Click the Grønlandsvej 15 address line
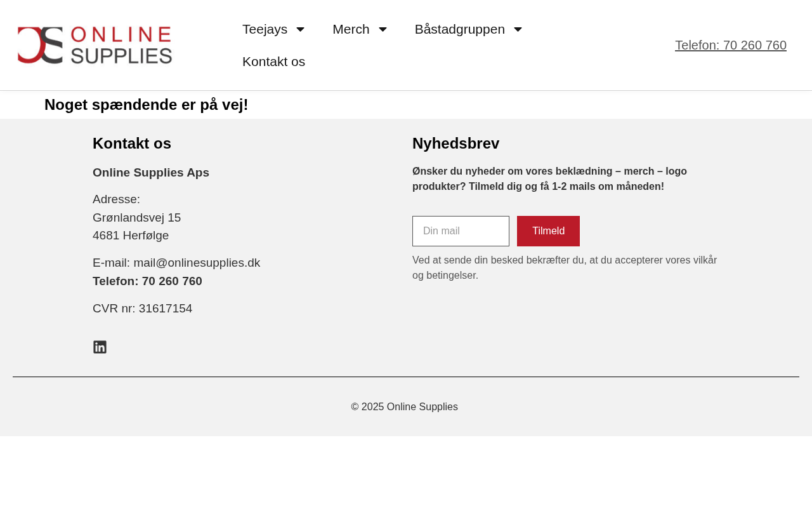This screenshot has width=812, height=508. point(136,218)
